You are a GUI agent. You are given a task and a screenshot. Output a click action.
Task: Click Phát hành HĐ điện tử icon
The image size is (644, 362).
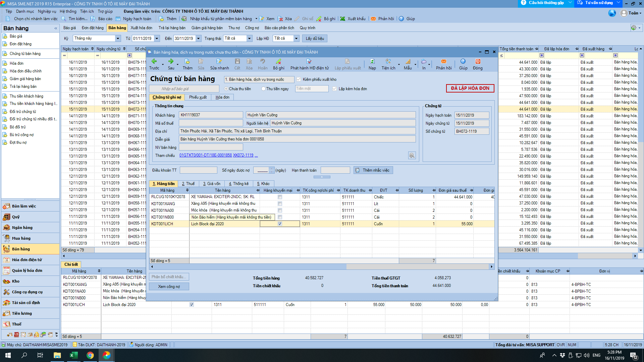(309, 61)
